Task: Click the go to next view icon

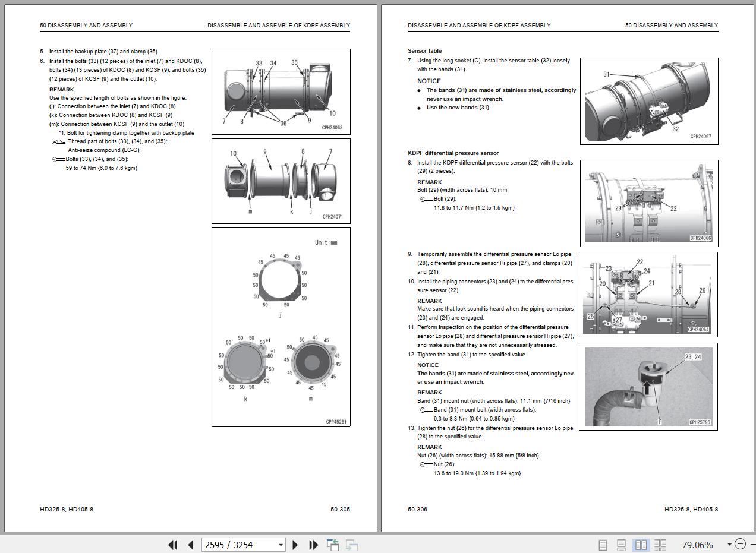Action: 351,545
